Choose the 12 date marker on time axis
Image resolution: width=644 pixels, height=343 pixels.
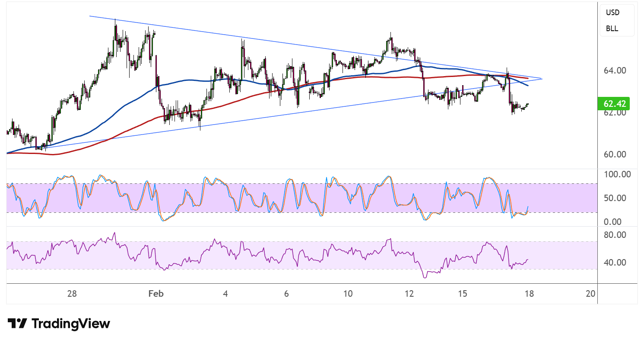409,294
